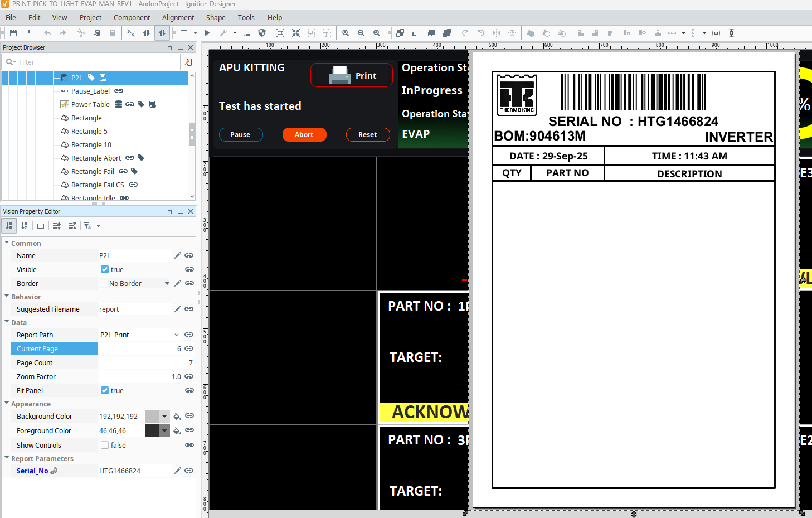The image size is (812, 518).
Task: Collapse the Report Parameters section
Action: (x=7, y=458)
